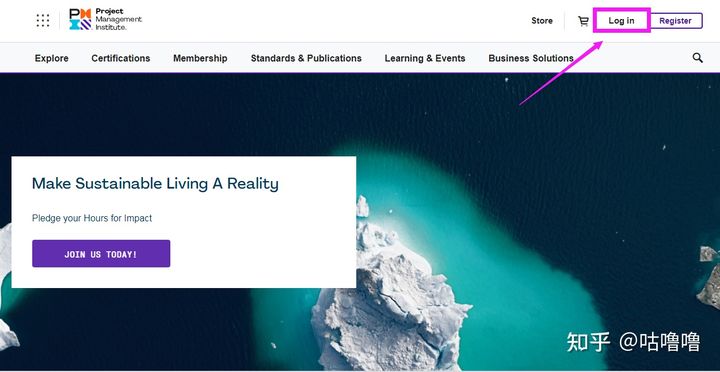Click the Make Sustainable Living A Reality heading

tap(155, 184)
